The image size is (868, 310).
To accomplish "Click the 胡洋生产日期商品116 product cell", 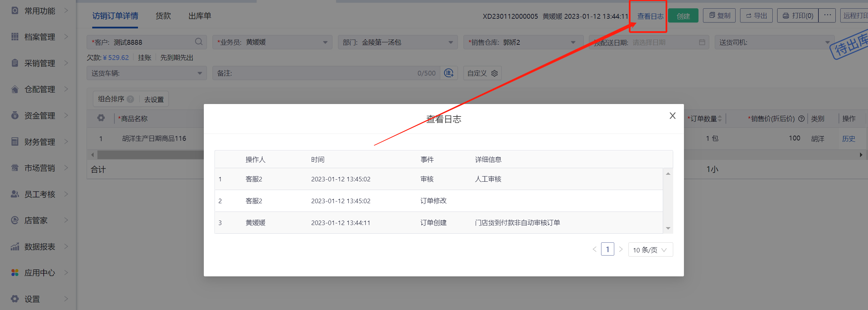I will 154,138.
